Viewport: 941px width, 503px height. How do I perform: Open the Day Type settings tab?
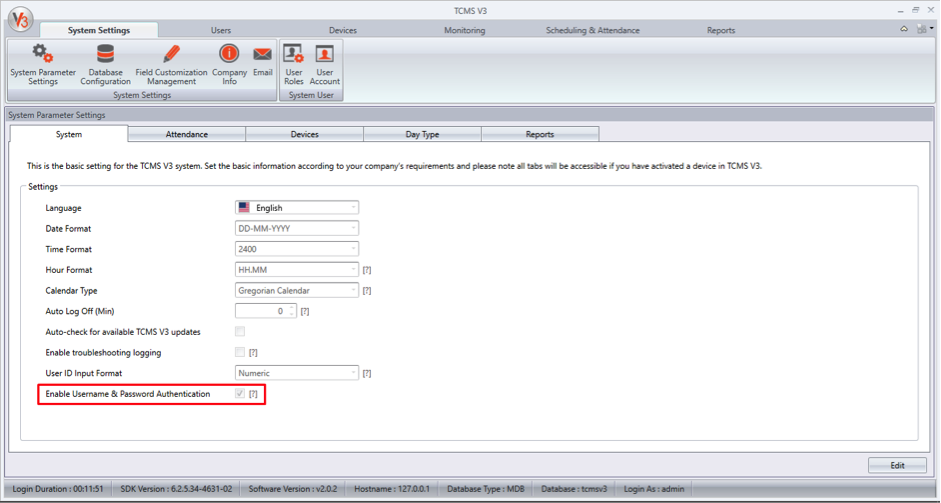422,134
